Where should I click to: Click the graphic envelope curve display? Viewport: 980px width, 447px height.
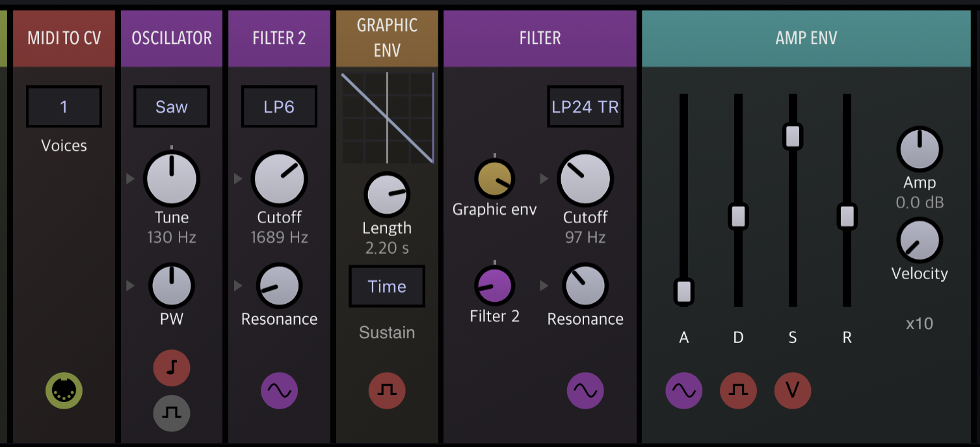coord(387,118)
